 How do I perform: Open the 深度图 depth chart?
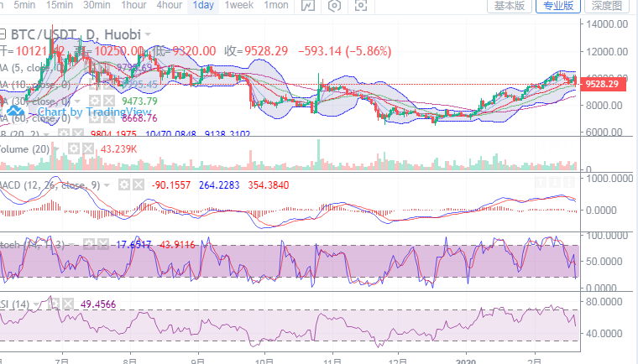point(607,6)
